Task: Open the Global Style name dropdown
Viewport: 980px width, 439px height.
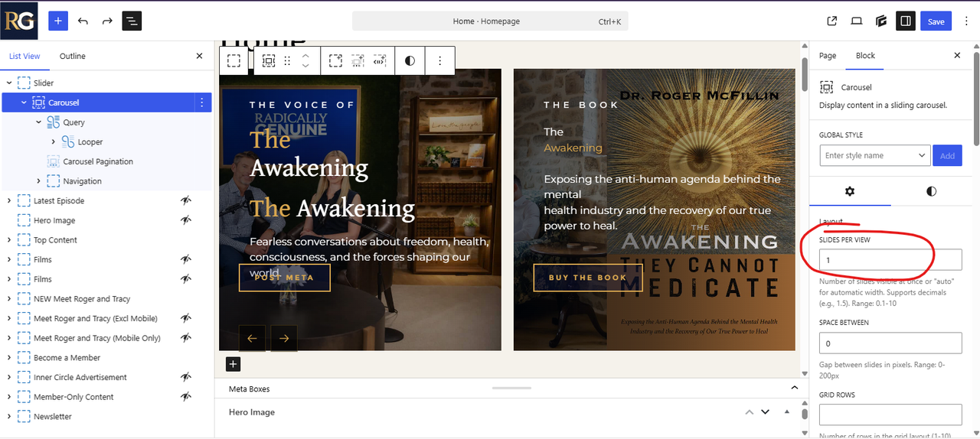Action: 874,155
